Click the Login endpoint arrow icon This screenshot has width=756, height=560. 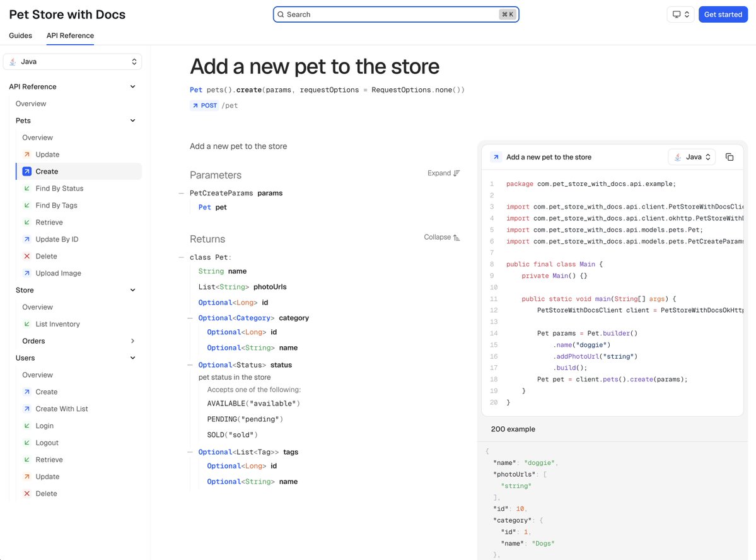click(26, 426)
